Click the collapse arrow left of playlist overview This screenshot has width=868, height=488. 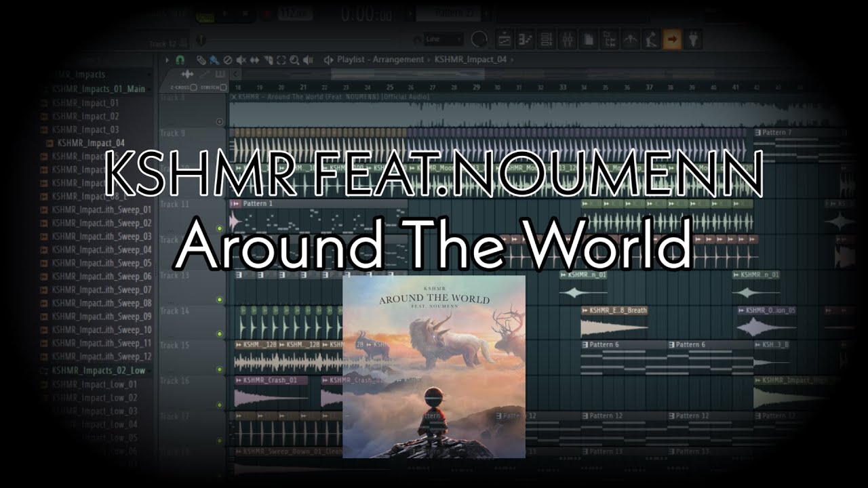[235, 75]
